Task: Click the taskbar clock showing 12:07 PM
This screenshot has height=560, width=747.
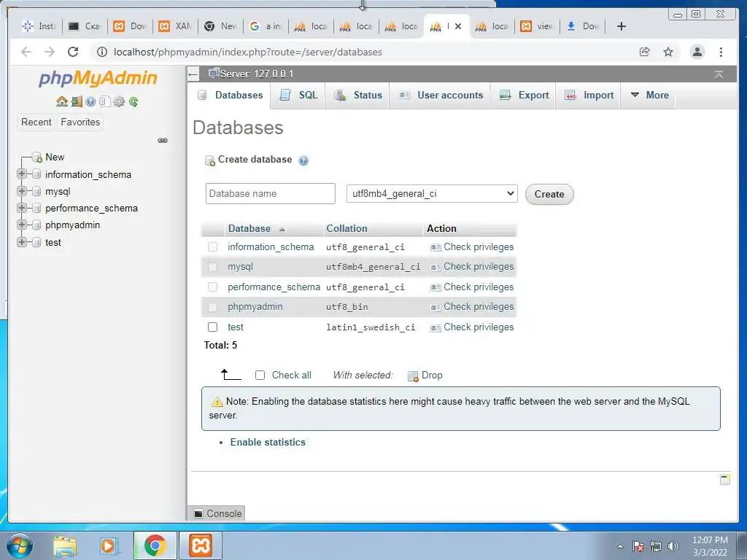Action: click(709, 546)
